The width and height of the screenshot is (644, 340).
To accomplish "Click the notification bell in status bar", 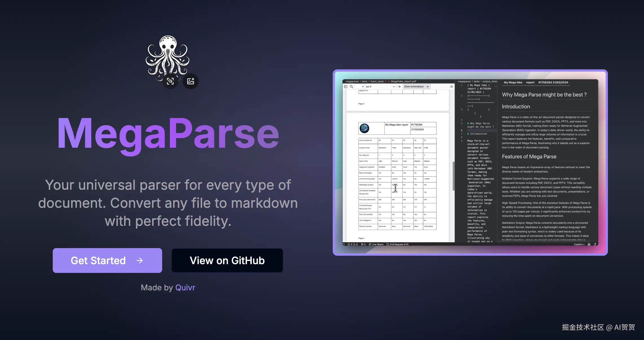I will (595, 244).
